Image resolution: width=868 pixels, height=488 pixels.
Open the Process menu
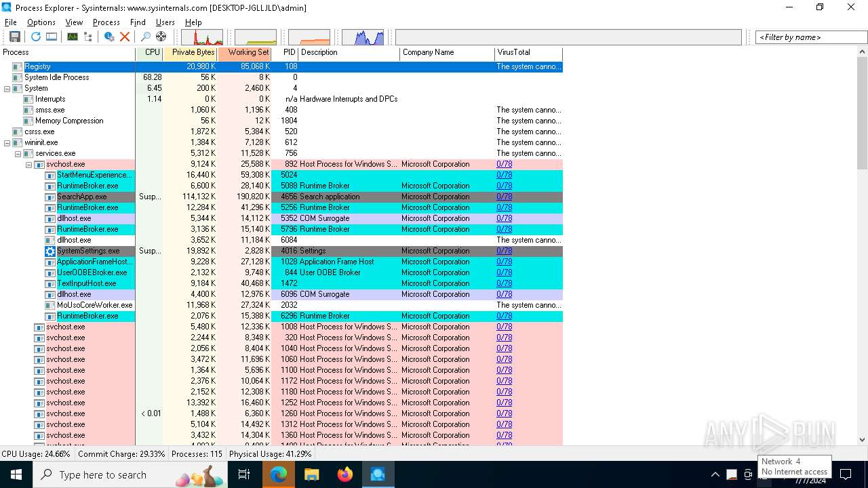click(x=106, y=22)
